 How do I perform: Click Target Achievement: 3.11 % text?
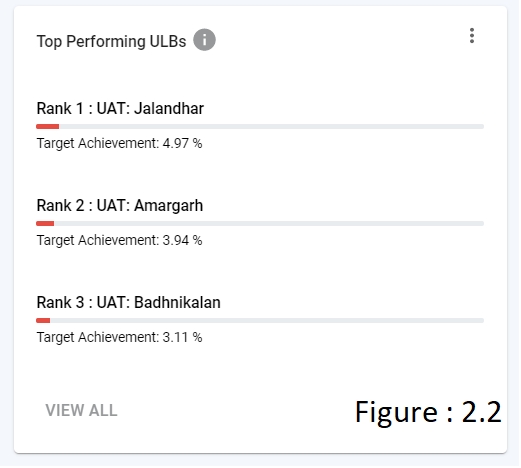119,337
